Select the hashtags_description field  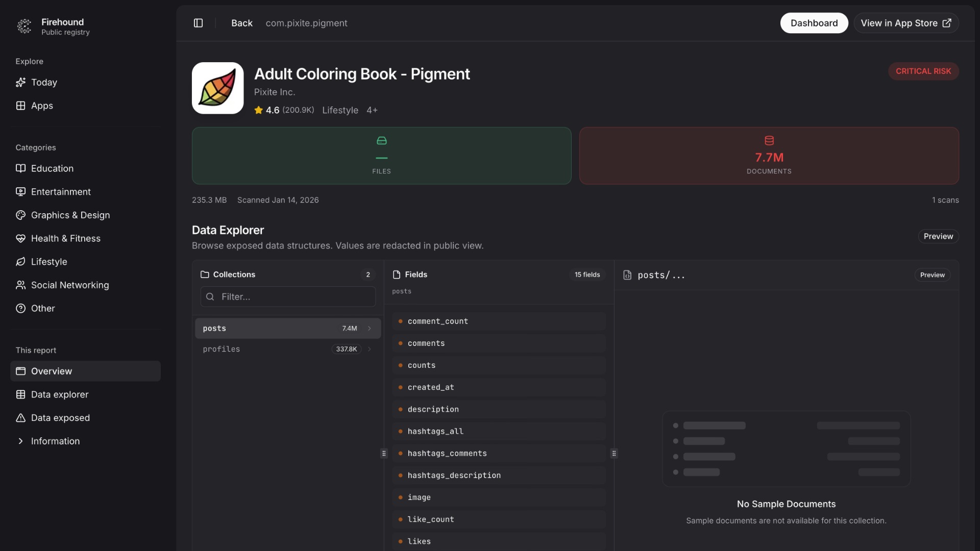pyautogui.click(x=454, y=475)
